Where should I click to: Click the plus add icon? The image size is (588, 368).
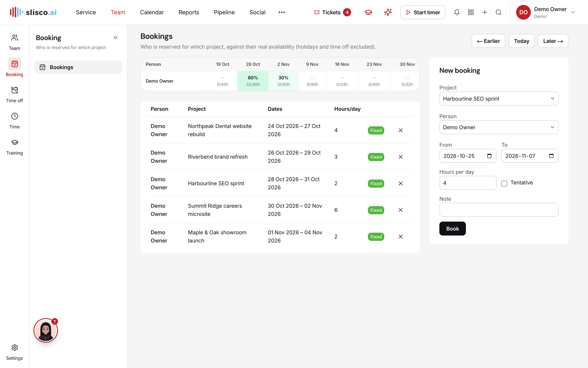(x=484, y=12)
